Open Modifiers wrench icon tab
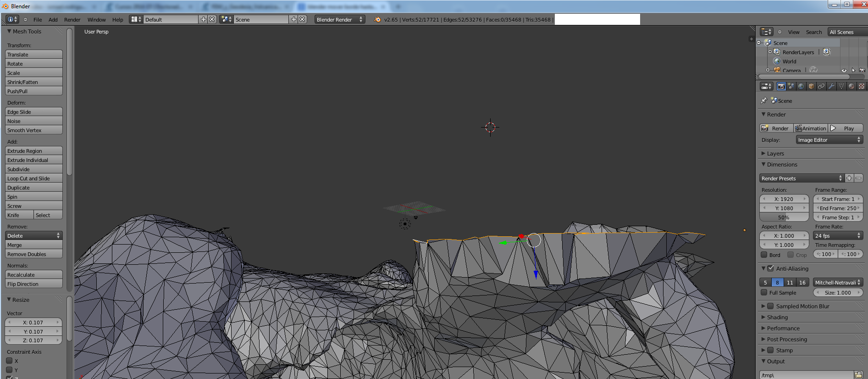This screenshot has width=868, height=379. click(831, 86)
